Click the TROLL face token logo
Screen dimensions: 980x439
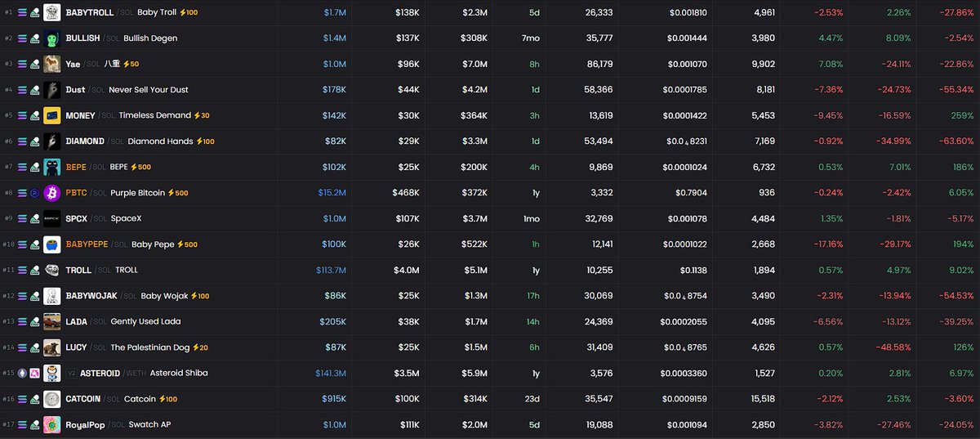52,270
